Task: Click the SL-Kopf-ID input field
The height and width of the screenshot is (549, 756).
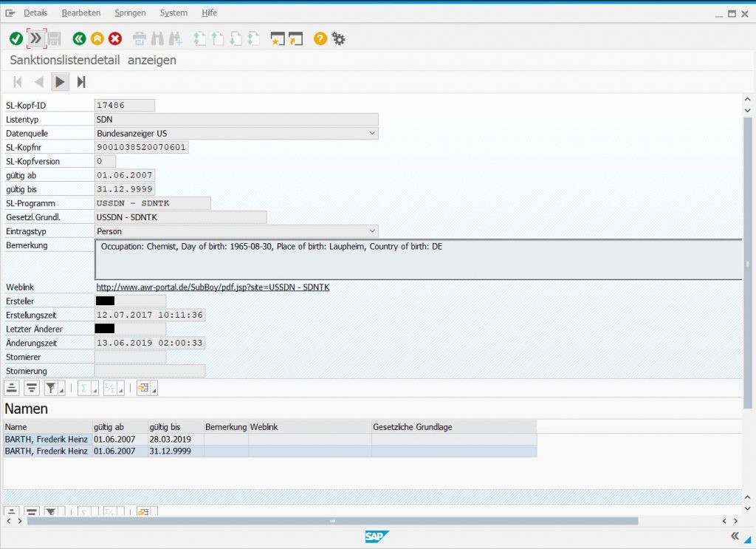Action: click(x=124, y=104)
